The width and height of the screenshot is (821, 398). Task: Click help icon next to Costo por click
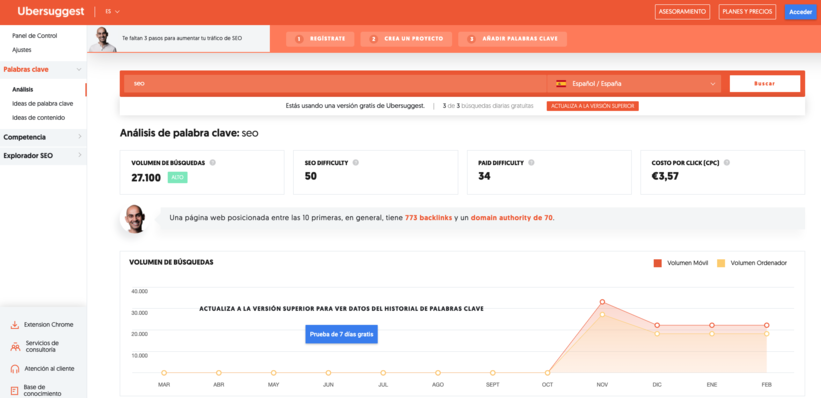click(x=727, y=163)
